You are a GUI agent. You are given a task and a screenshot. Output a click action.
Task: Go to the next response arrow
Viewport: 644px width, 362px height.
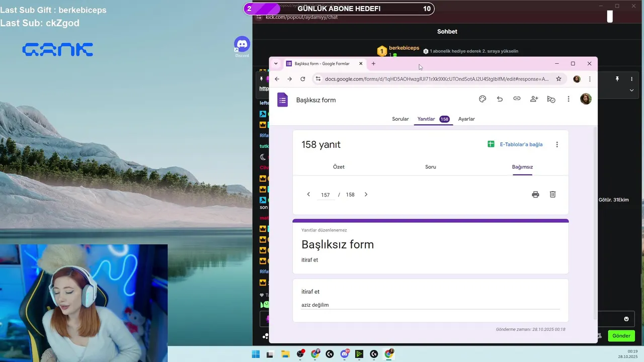click(x=366, y=195)
